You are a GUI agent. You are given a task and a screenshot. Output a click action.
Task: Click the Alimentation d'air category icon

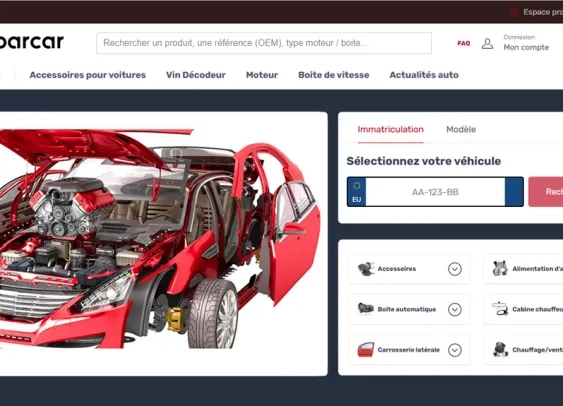[500, 269]
